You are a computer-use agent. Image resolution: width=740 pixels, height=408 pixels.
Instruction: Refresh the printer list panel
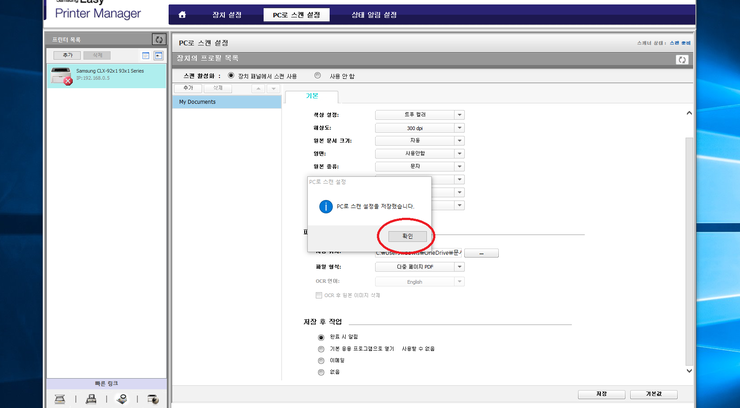click(159, 40)
